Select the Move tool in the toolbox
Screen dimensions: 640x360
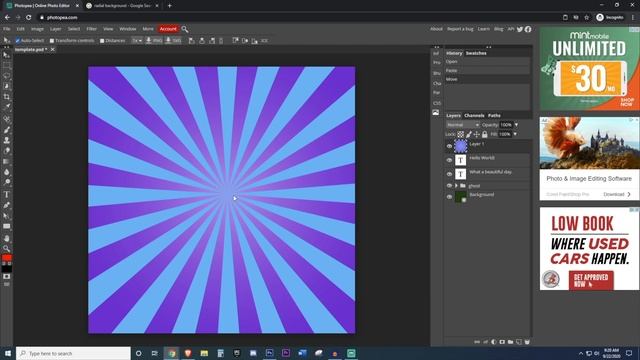(7, 55)
